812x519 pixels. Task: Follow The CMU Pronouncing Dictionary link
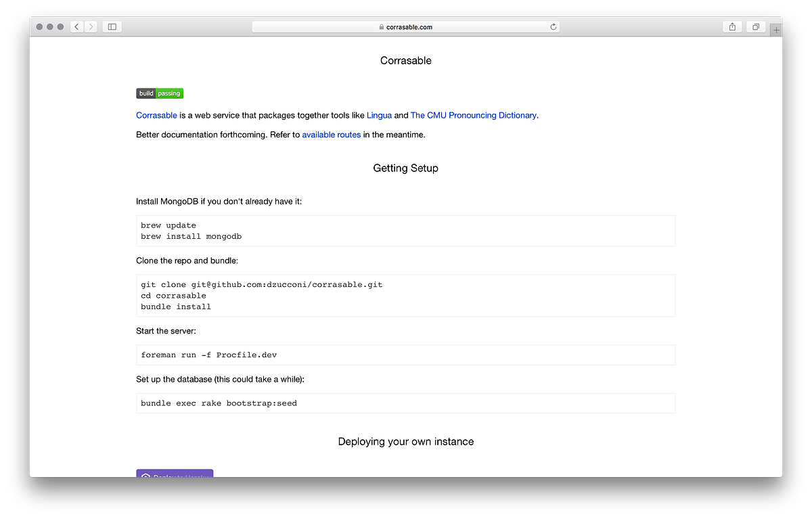(474, 116)
